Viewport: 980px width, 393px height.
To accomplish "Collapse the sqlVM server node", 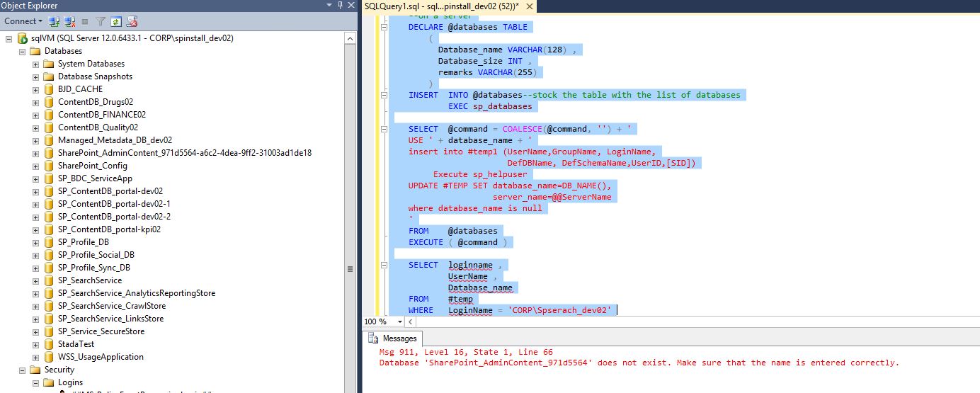I will pos(9,38).
